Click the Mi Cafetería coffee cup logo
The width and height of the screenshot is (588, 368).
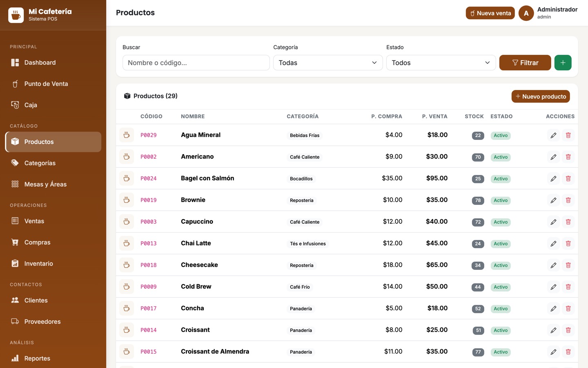coord(16,15)
